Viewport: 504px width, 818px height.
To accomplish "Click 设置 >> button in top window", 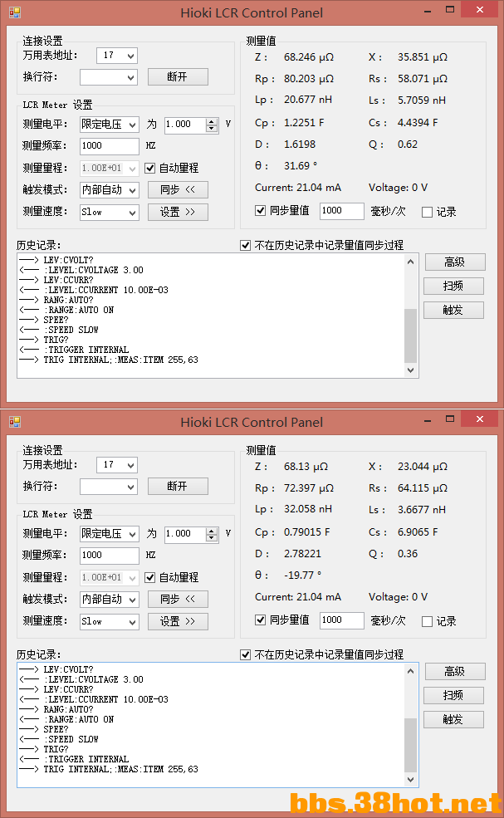I will point(178,212).
